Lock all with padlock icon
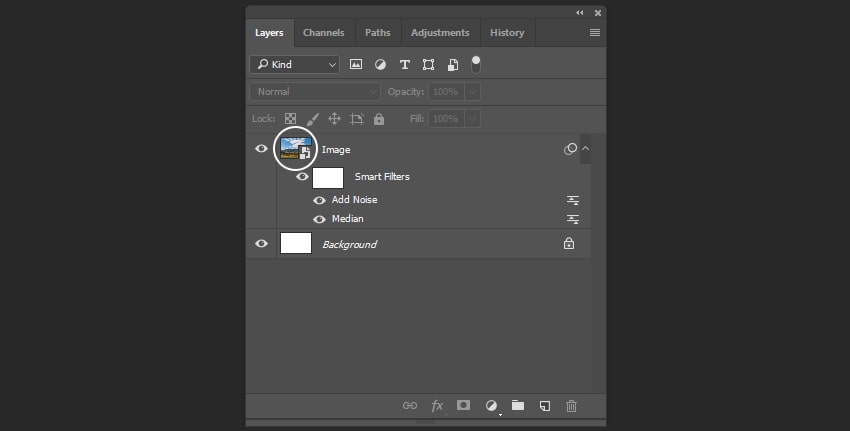Viewport: 850px width, 431px height. (x=379, y=119)
